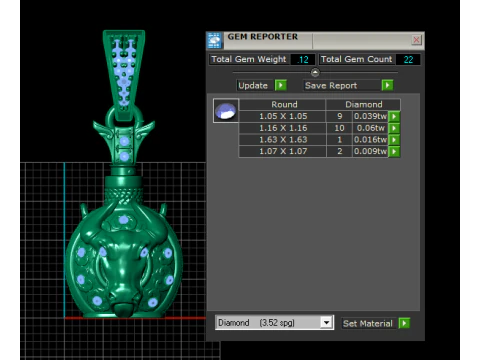Select the 1.07 X 1.07 size cell

pyautogui.click(x=282, y=151)
